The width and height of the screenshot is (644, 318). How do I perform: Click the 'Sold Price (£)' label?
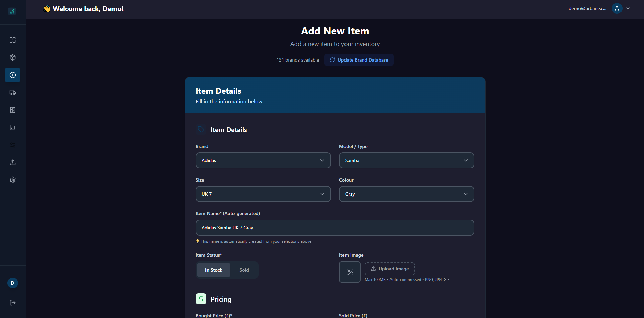click(x=353, y=316)
